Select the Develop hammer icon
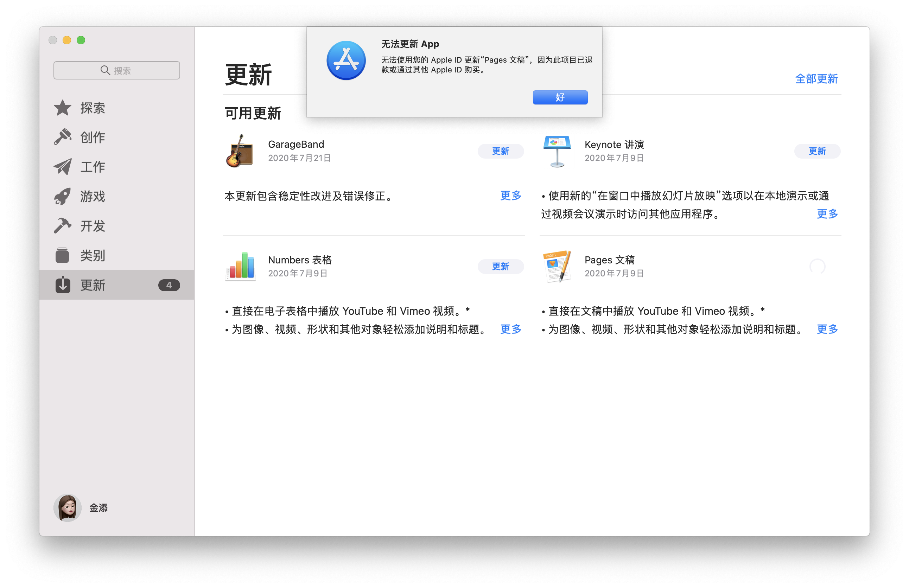The height and width of the screenshot is (588, 909). coord(62,226)
